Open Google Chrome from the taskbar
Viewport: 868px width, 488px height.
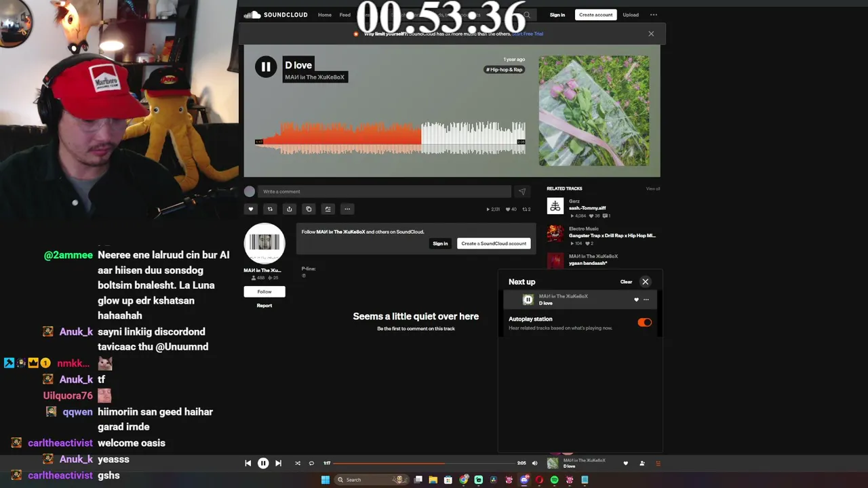pos(464,480)
